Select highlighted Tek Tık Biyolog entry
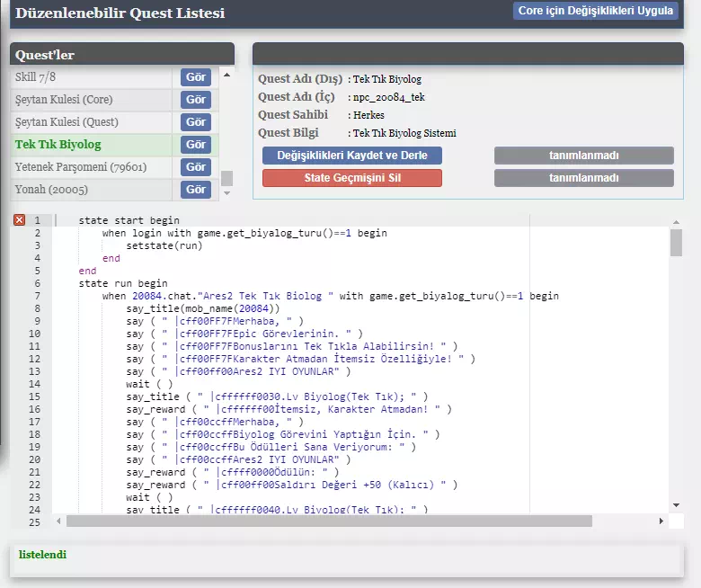The height and width of the screenshot is (588, 701). pos(91,145)
